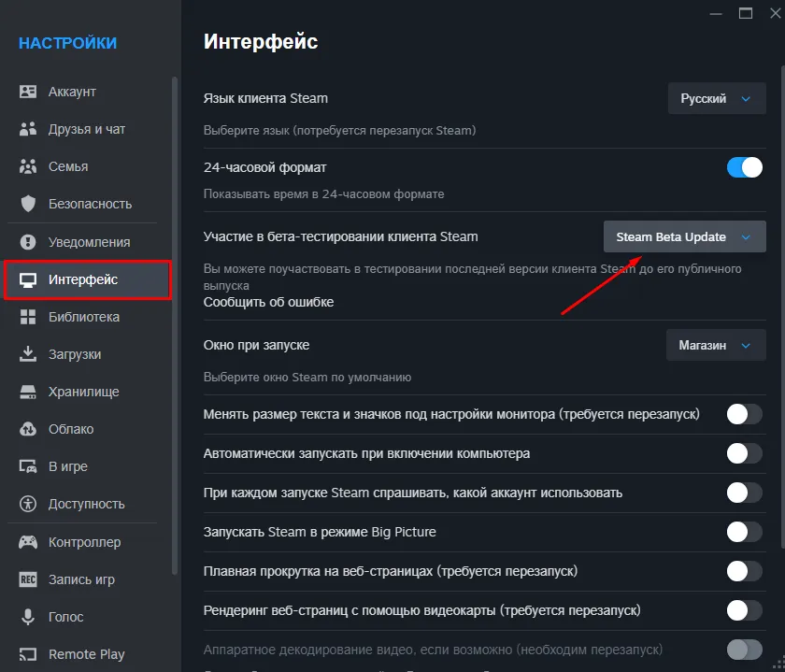Enable launching Steam in Big Picture mode
785x672 pixels.
[x=745, y=532]
